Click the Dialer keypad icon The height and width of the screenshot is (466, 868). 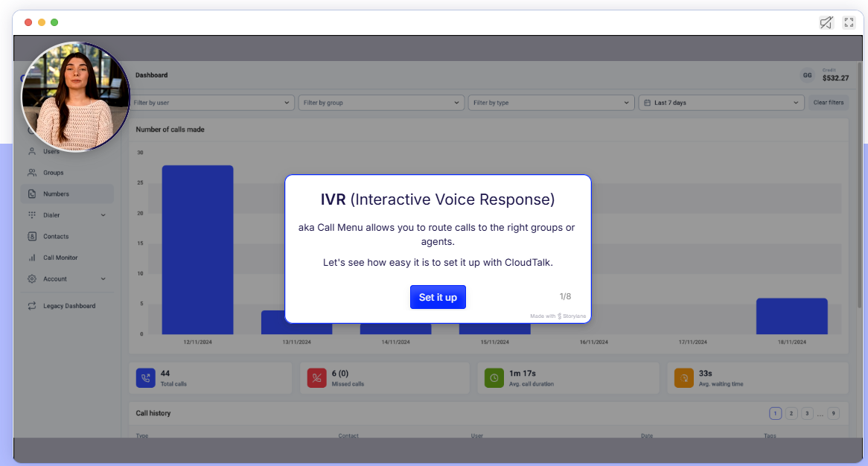click(32, 214)
